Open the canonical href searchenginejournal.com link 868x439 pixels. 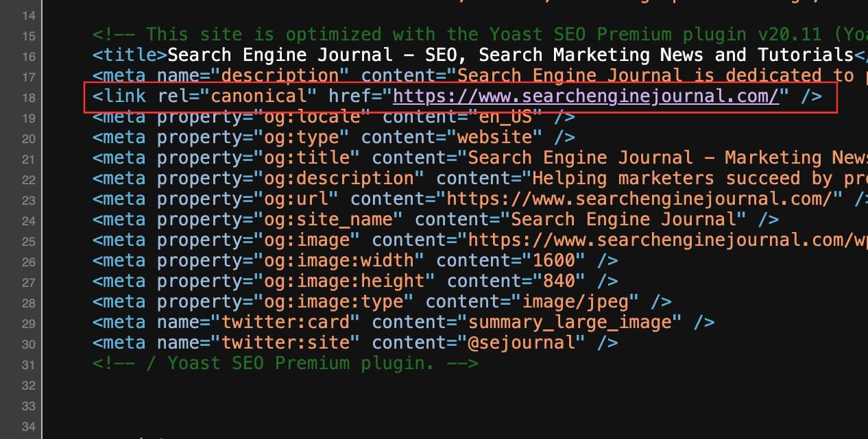(586, 96)
